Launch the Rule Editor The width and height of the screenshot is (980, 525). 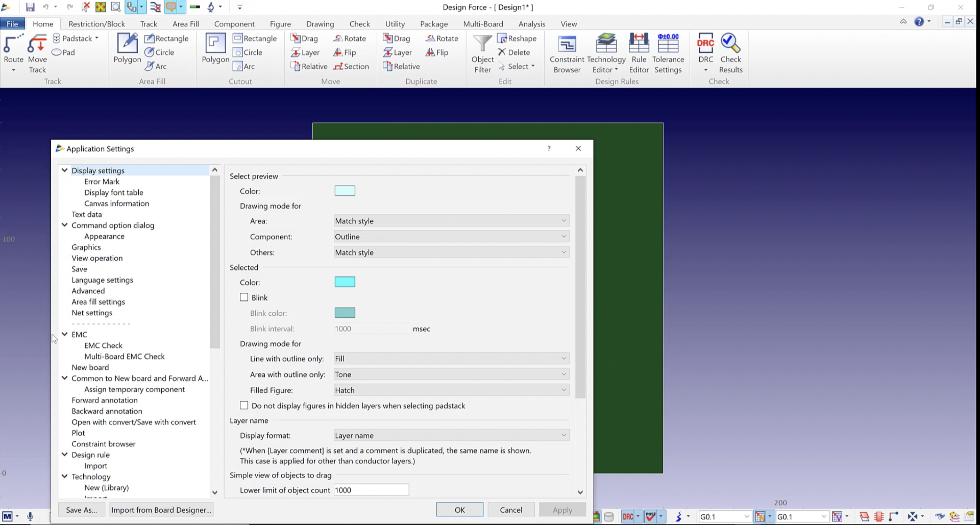(639, 53)
